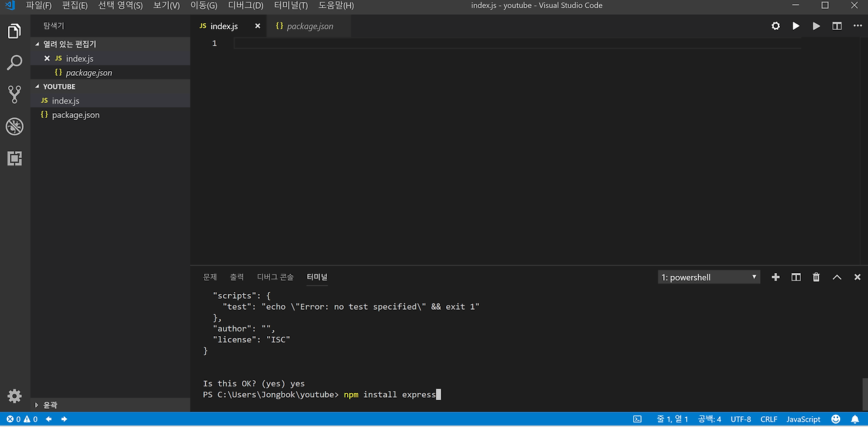Click the right arrow in the status bar
Image resolution: width=868 pixels, height=427 pixels.
click(x=64, y=420)
